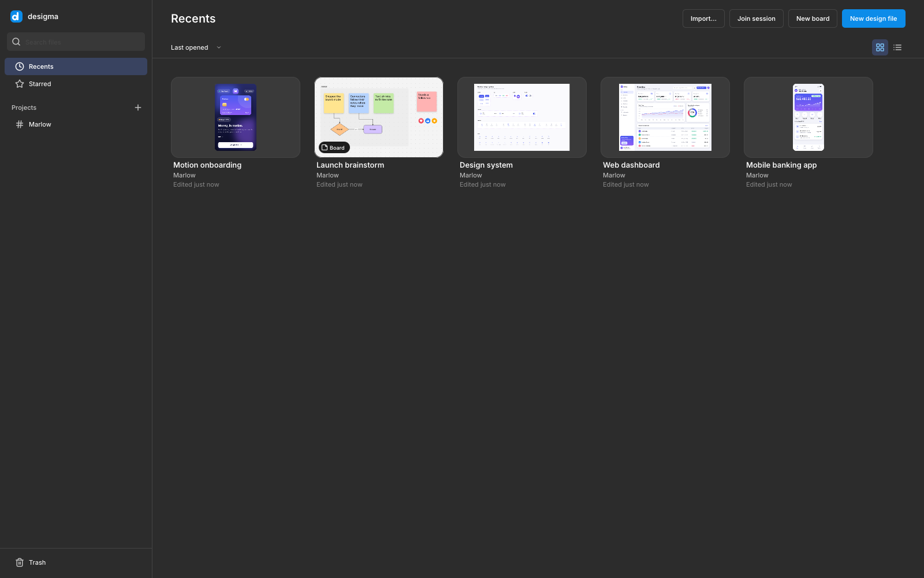Click the Recents page heading
The height and width of the screenshot is (578, 924).
[193, 18]
